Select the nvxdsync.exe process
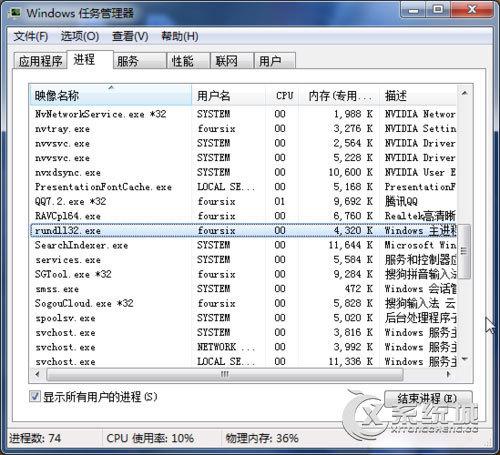This screenshot has height=455, width=500. coord(243,172)
